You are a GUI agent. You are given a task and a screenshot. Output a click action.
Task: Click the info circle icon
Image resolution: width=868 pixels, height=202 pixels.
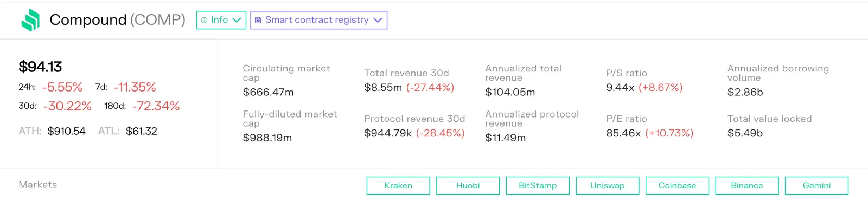[x=204, y=20]
